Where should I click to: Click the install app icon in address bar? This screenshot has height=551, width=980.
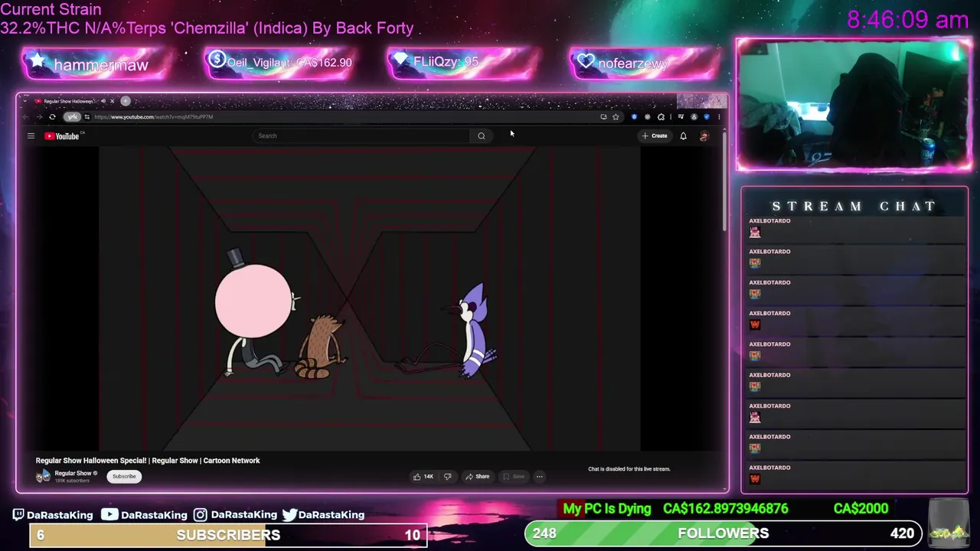[603, 117]
